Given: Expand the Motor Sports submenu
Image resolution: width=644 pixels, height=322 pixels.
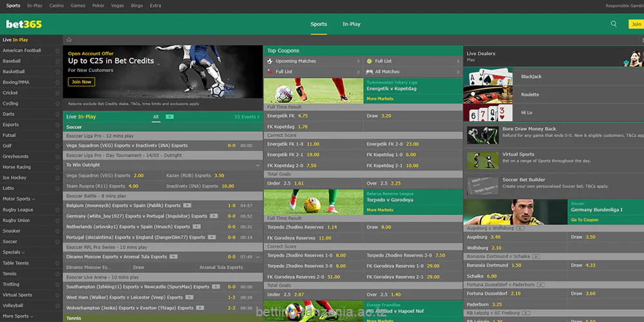Looking at the screenshot, I should click(33, 199).
